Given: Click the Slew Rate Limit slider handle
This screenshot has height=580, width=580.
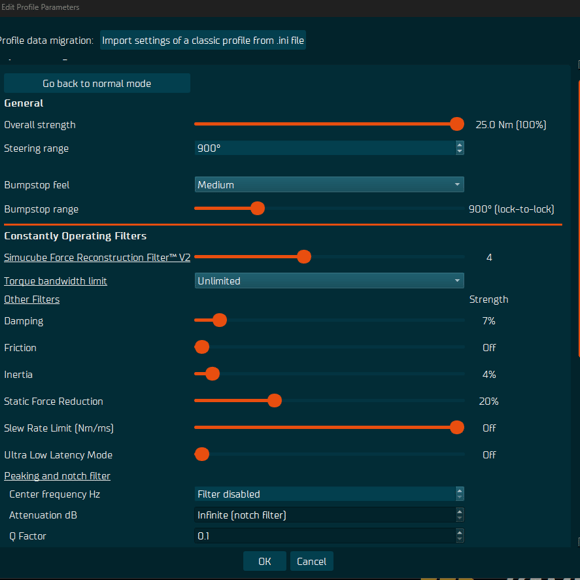Looking at the screenshot, I should (457, 428).
